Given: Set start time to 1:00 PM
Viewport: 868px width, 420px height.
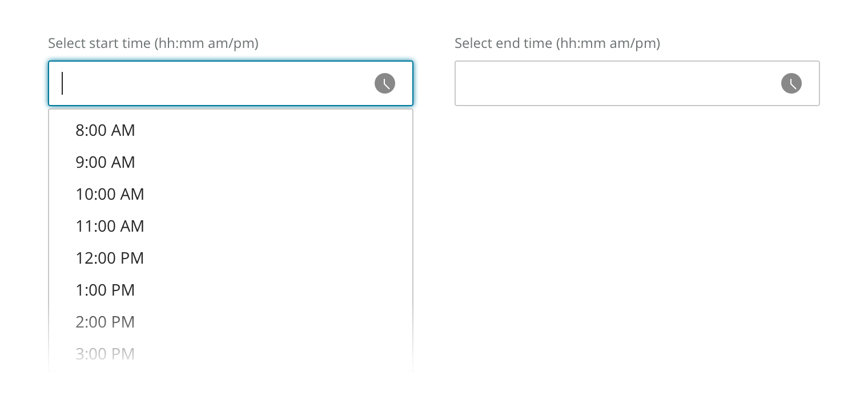Looking at the screenshot, I should tap(106, 290).
